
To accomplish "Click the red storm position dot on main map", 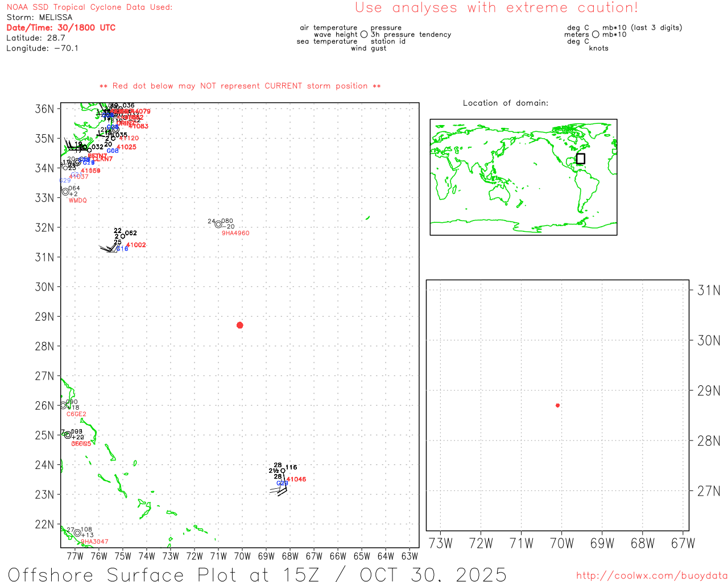I will coord(239,325).
